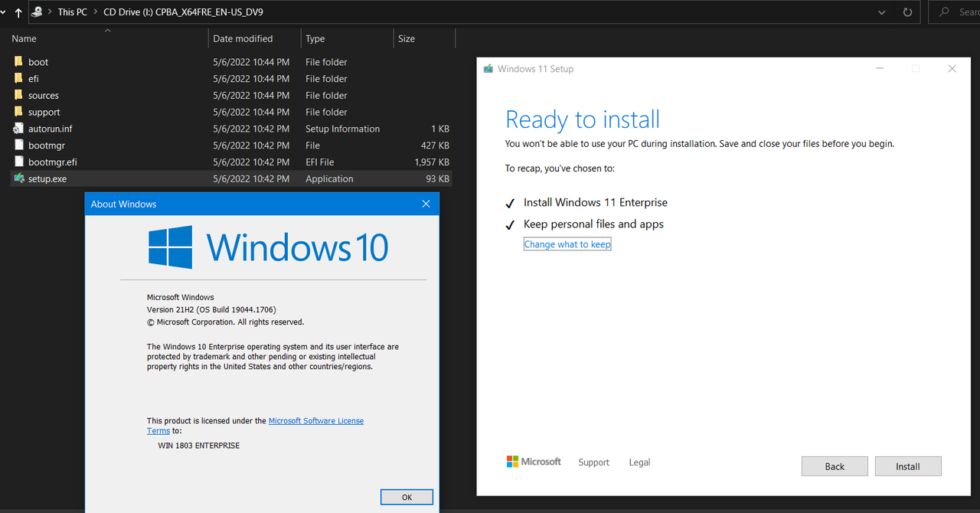Click the CD drive icon in address bar
This screenshot has height=513, width=980.
tap(37, 11)
